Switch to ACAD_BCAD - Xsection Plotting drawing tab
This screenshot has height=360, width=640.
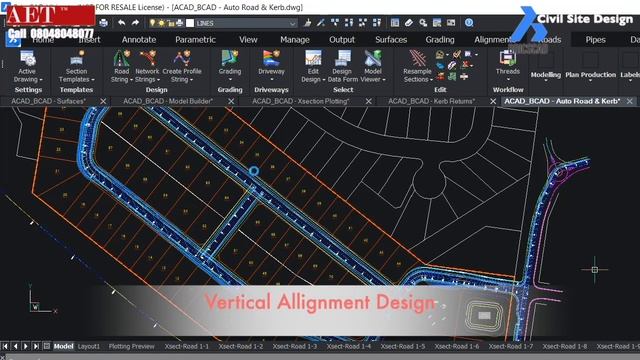[x=300, y=101]
